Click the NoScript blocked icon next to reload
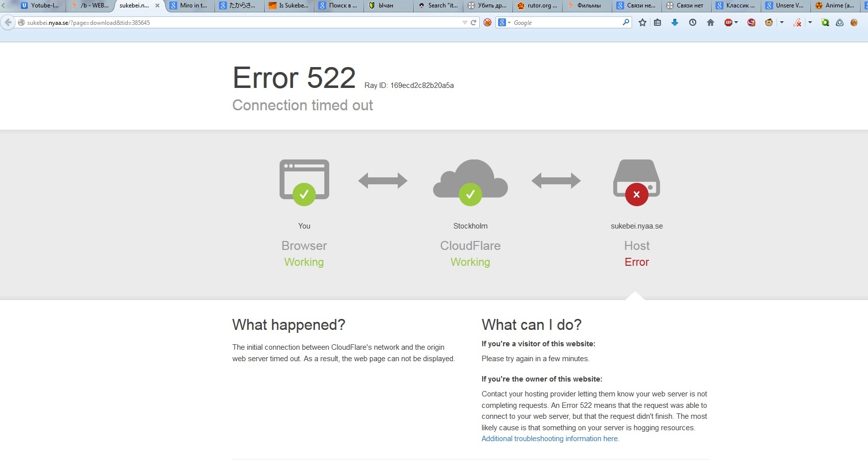The height and width of the screenshot is (465, 868). coord(488,22)
